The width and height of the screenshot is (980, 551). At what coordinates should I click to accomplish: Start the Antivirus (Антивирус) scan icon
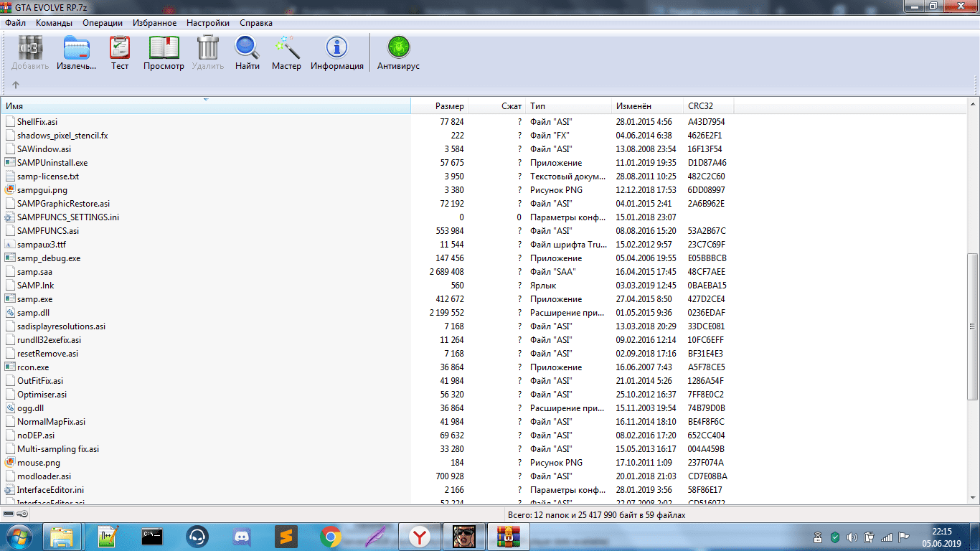coord(398,52)
